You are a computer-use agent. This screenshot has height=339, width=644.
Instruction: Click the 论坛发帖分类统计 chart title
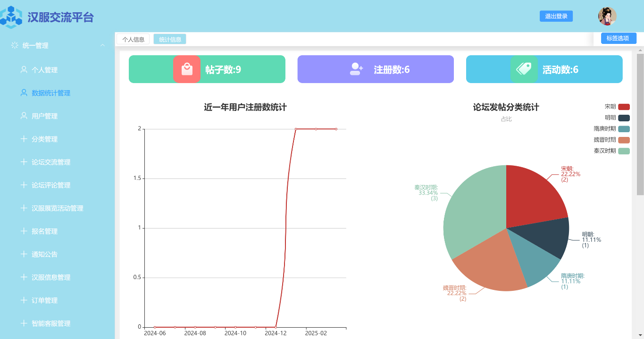point(506,107)
